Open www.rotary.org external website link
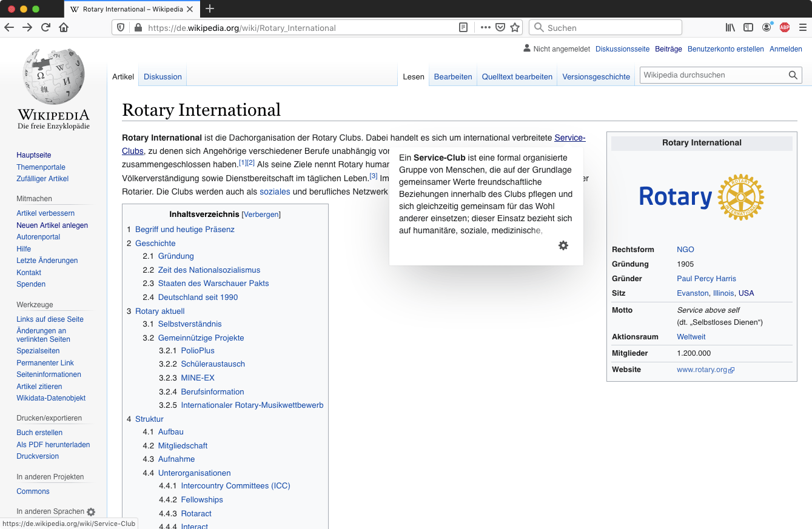The width and height of the screenshot is (812, 529). click(705, 370)
